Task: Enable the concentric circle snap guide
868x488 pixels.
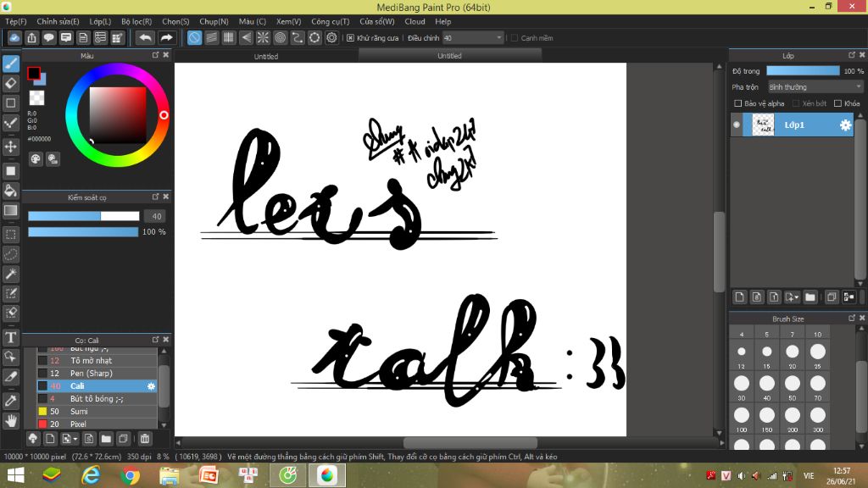Action: pos(280,37)
